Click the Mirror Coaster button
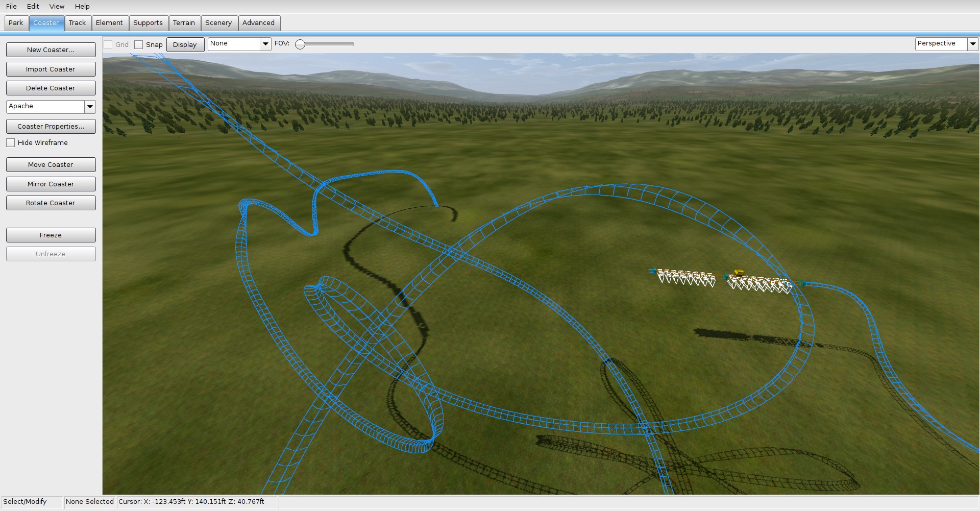 51,184
